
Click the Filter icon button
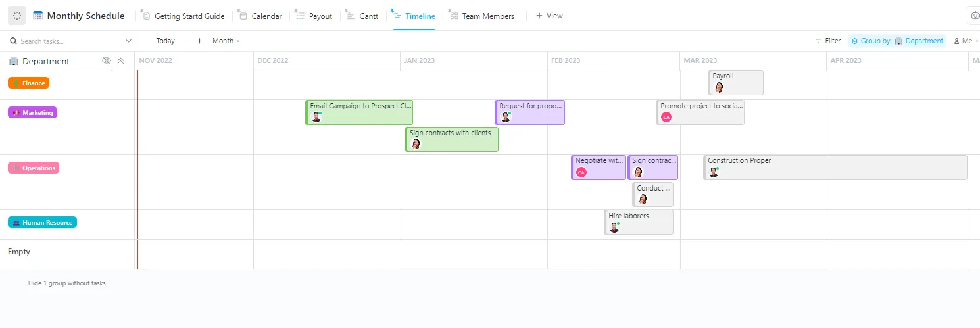tap(828, 41)
